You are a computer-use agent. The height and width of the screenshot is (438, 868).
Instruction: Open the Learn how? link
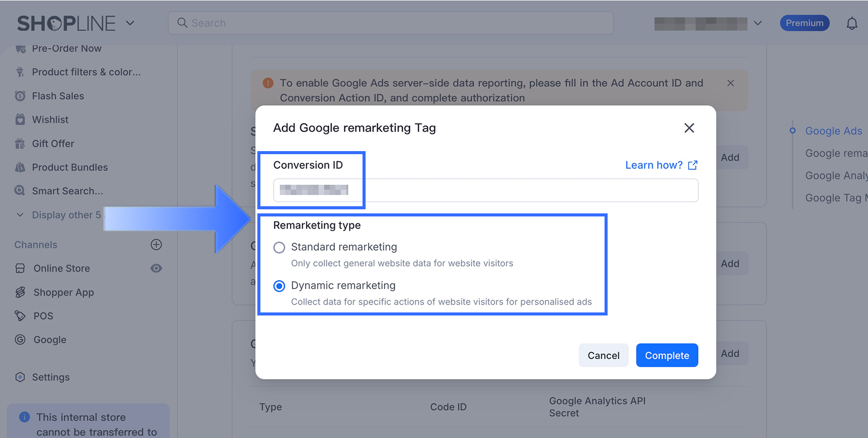pyautogui.click(x=661, y=165)
